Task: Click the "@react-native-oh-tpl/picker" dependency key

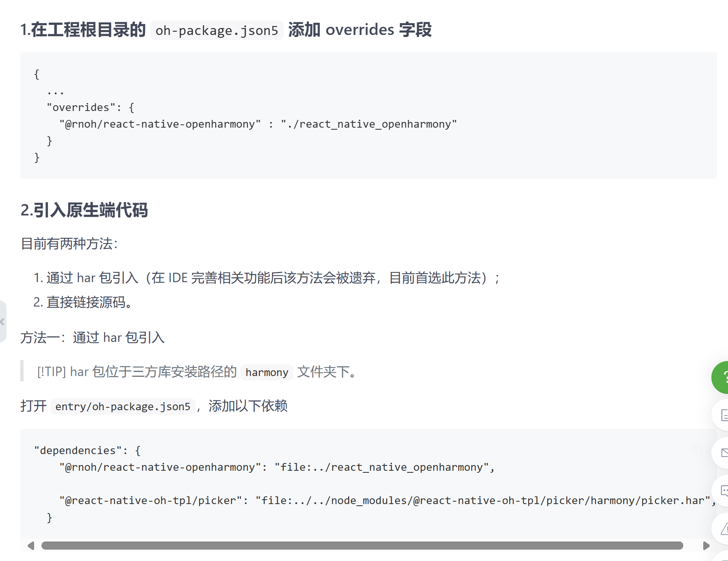Action: pyautogui.click(x=151, y=500)
